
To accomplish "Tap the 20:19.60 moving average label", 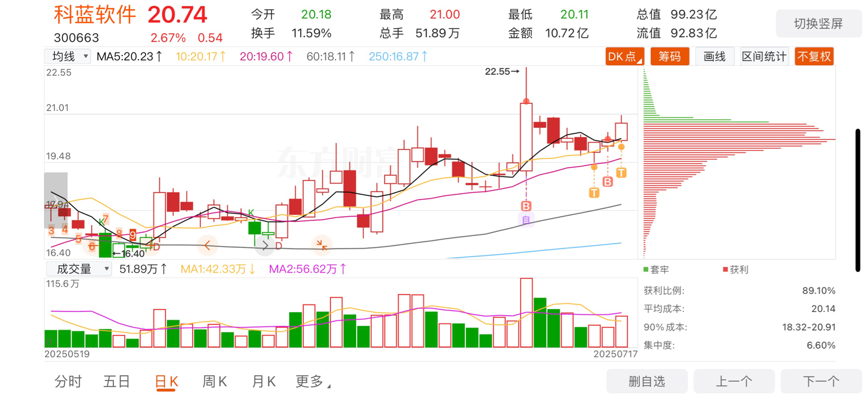I will click(266, 56).
